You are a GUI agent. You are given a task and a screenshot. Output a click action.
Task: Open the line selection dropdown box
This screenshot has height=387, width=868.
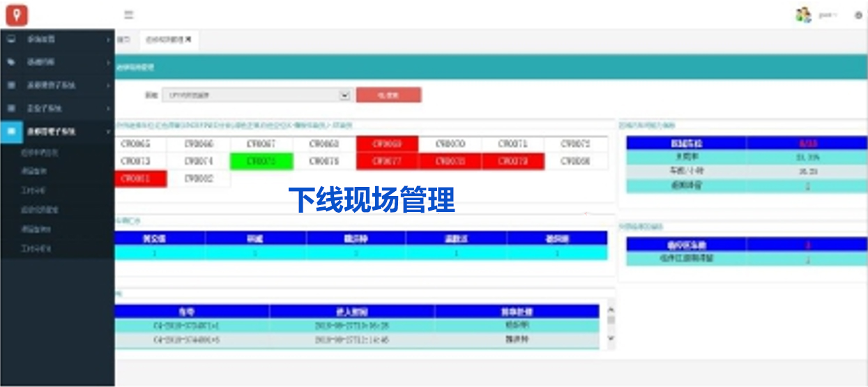click(256, 95)
